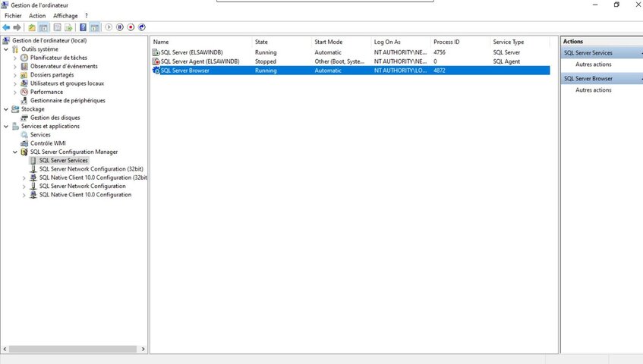Click the tree pane horizontal scrollbar thumb
Screen dimensions: 643x364
[x=73, y=350]
